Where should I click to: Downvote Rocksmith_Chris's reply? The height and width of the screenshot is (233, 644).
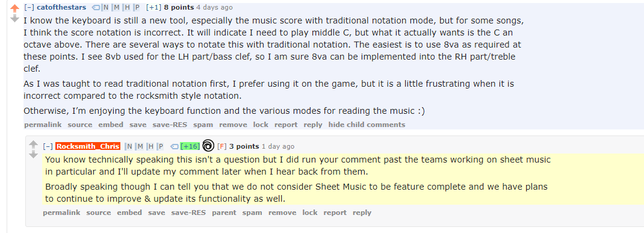[34, 155]
